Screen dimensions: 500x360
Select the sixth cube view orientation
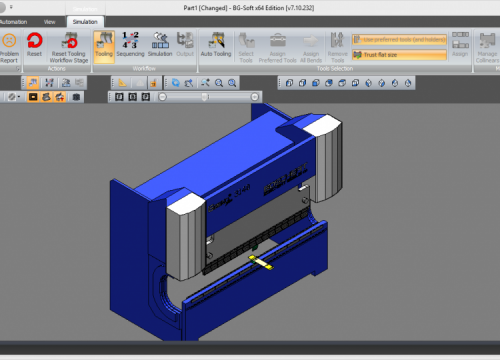coord(355,83)
